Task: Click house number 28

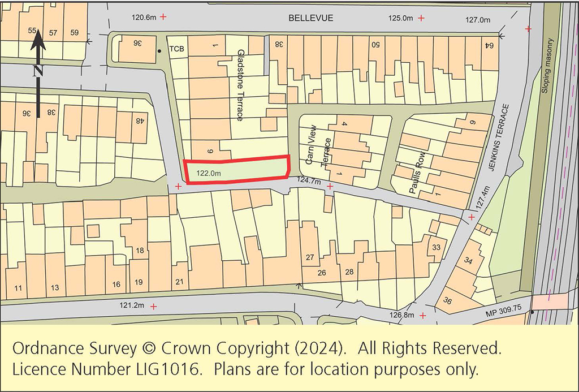Action: (349, 272)
